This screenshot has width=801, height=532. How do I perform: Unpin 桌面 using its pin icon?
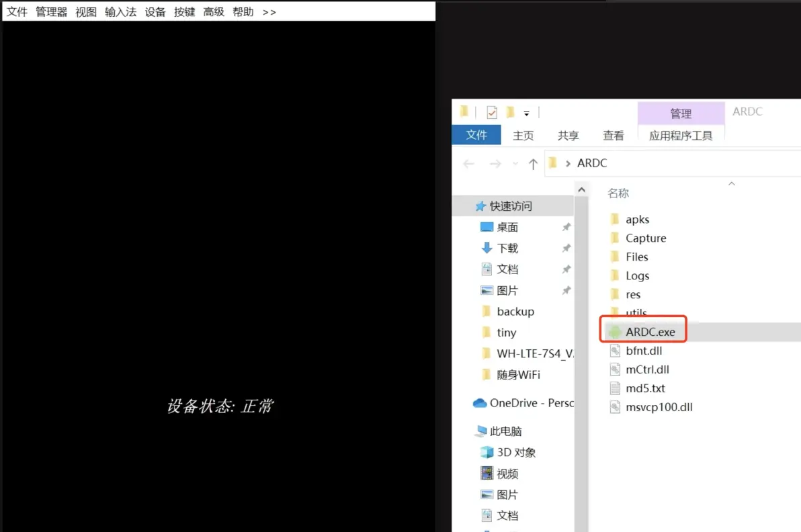[x=566, y=228]
